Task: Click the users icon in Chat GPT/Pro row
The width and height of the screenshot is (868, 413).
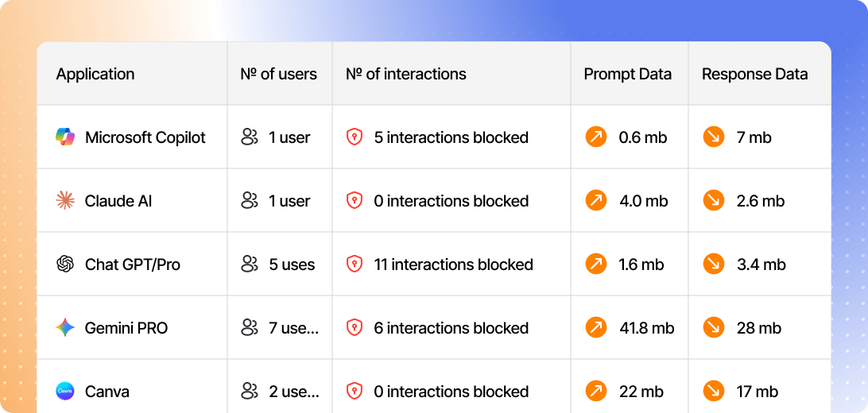Action: click(250, 264)
